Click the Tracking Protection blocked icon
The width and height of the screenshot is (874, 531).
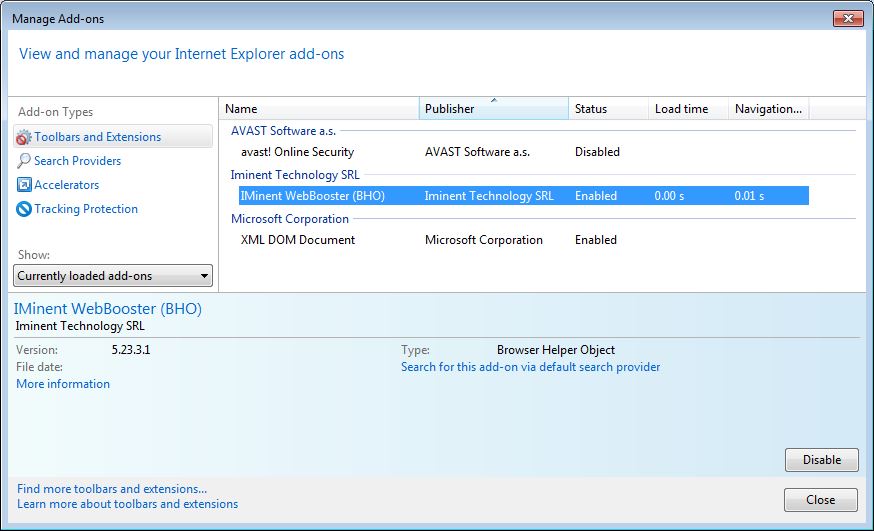(23, 209)
